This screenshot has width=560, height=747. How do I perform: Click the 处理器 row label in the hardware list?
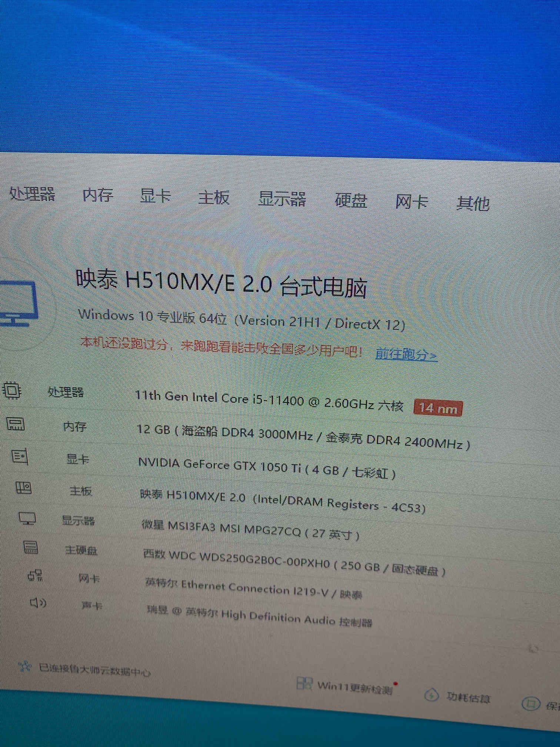coord(66,392)
